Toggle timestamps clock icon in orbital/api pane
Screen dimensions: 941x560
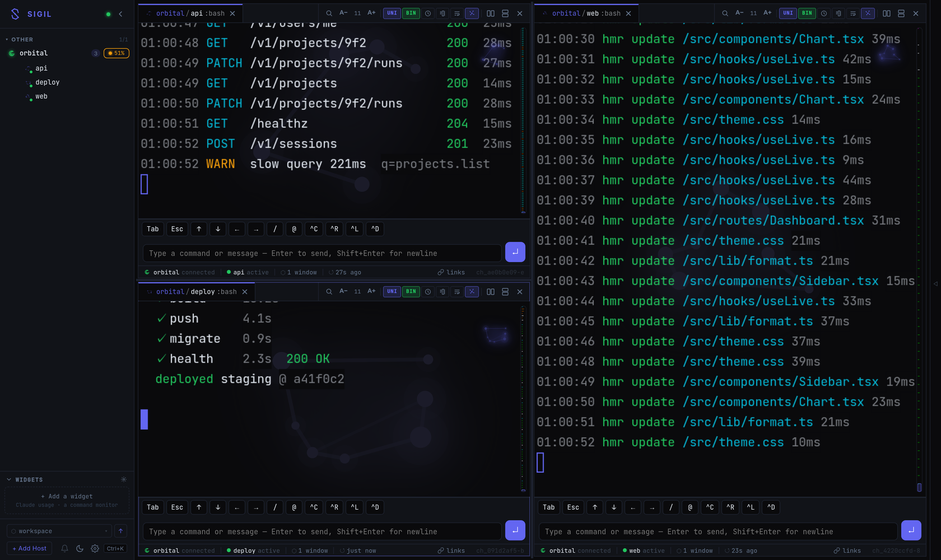(x=428, y=13)
